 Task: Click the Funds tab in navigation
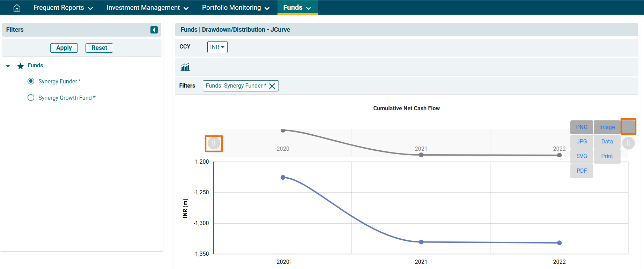(x=297, y=8)
